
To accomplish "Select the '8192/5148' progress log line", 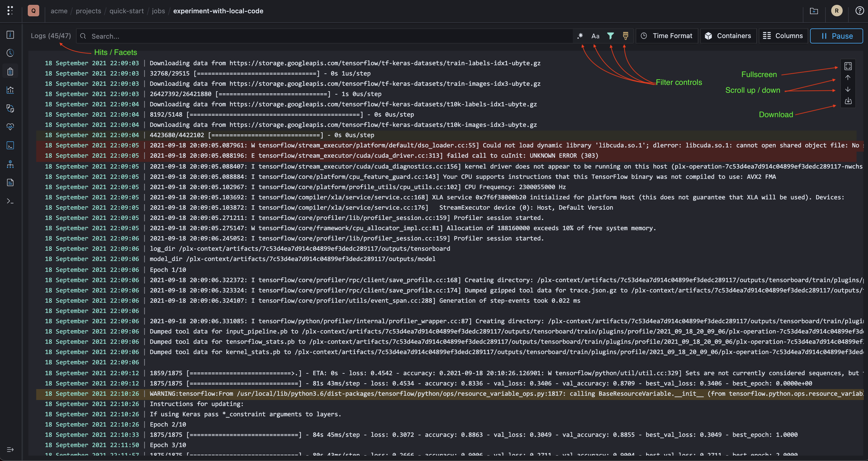I will point(446,114).
